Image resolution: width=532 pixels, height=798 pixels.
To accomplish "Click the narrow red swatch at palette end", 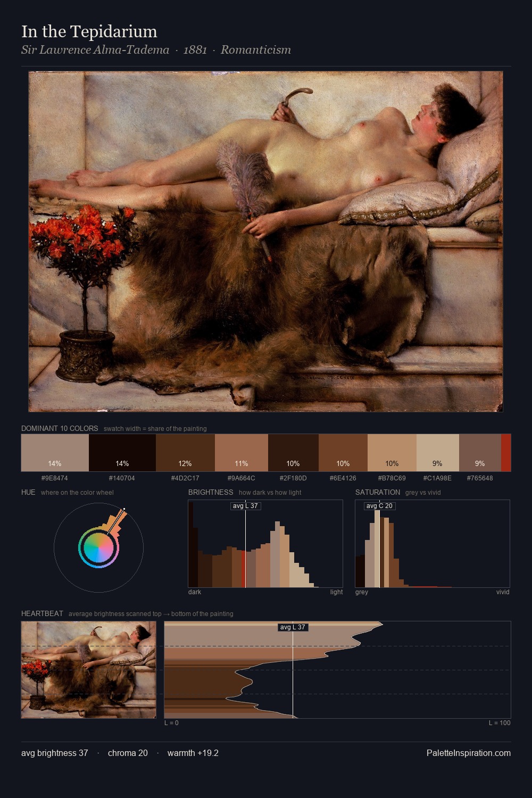I will pos(506,453).
